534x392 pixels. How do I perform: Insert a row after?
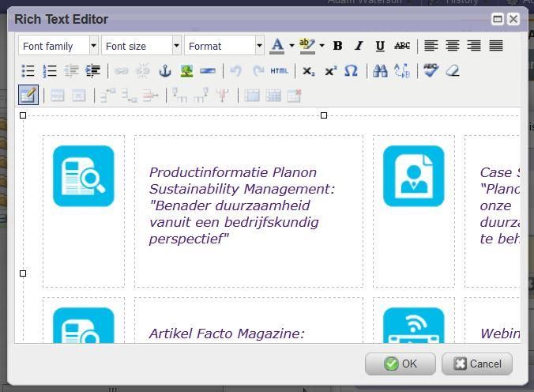pyautogui.click(x=130, y=96)
